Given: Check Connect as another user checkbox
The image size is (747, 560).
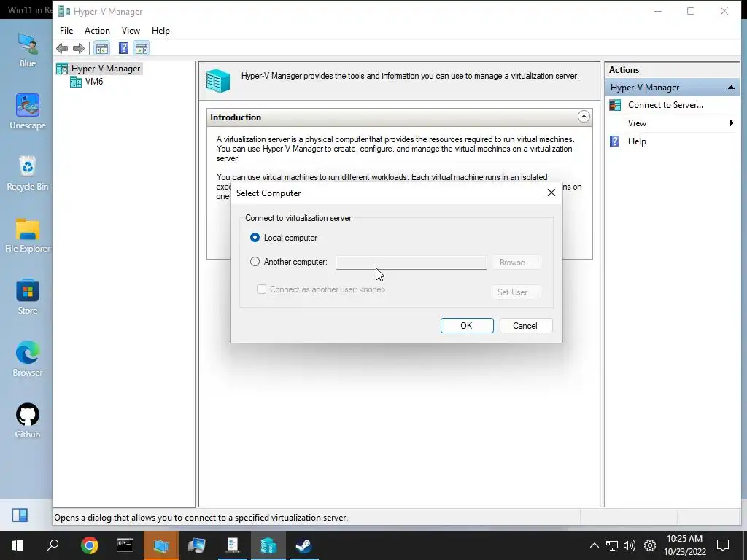Looking at the screenshot, I should point(262,289).
